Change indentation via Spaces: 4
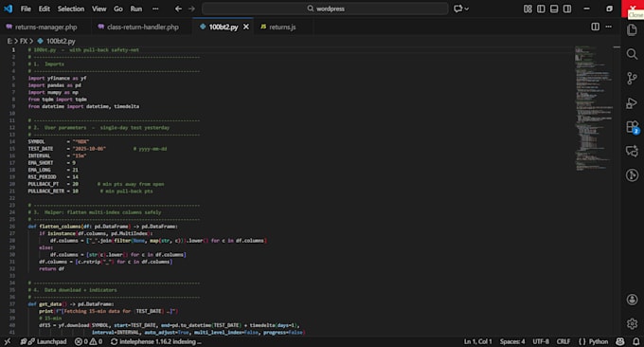 512,341
